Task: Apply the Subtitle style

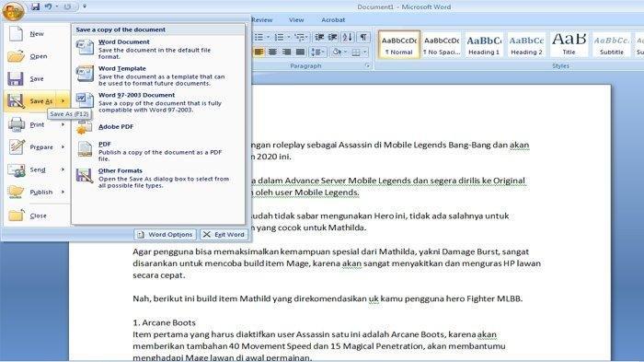Action: [x=611, y=44]
